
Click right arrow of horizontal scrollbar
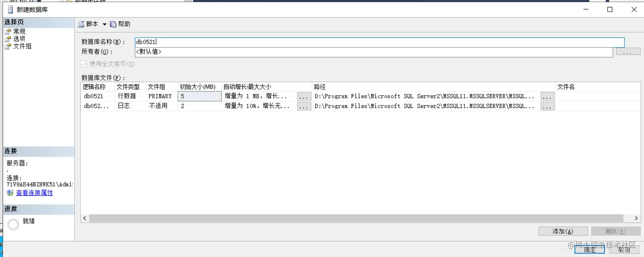(x=636, y=218)
